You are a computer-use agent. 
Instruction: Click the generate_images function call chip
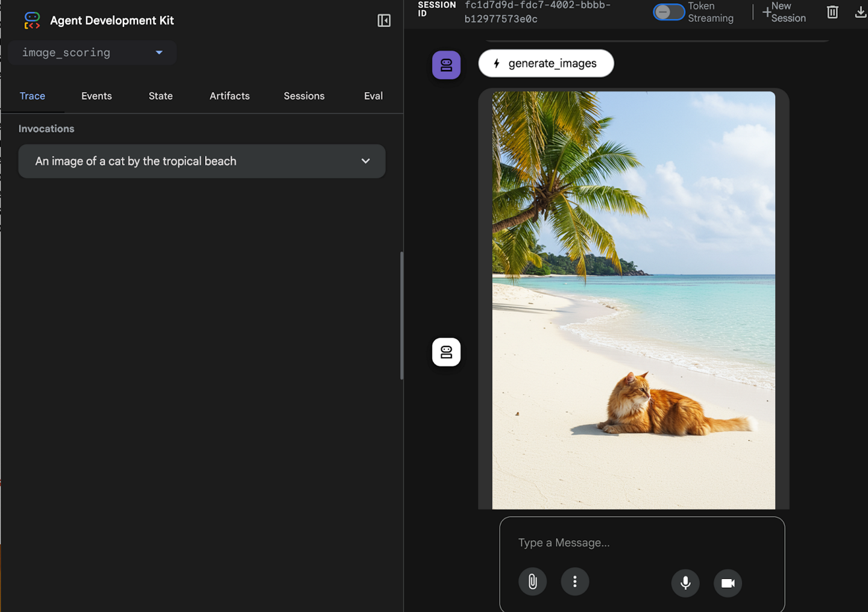coord(546,63)
